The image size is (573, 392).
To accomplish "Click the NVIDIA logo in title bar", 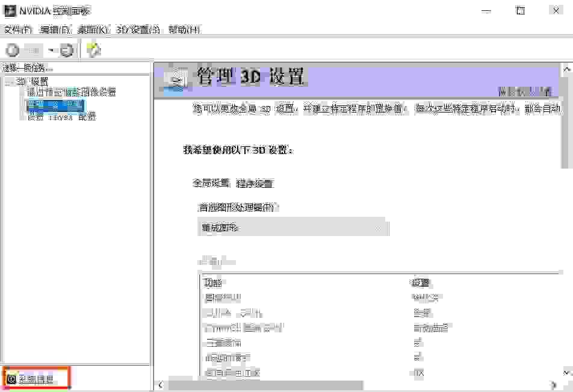I will pyautogui.click(x=10, y=11).
